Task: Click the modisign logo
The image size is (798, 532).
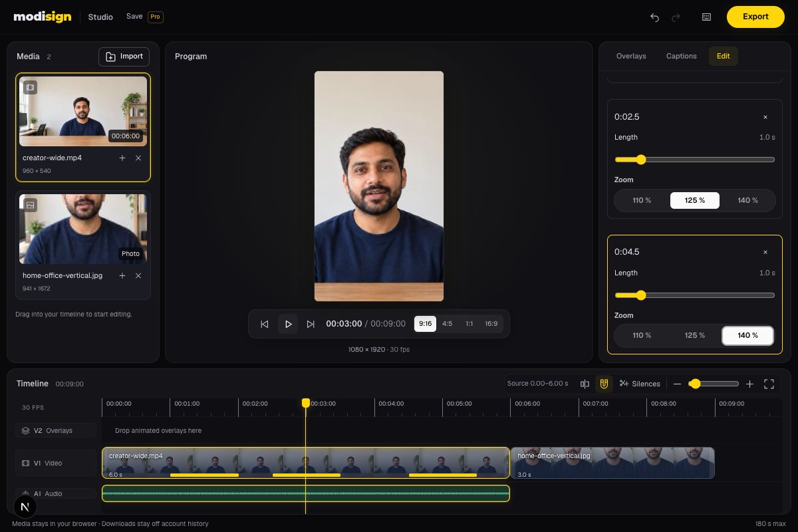Action: (43, 17)
